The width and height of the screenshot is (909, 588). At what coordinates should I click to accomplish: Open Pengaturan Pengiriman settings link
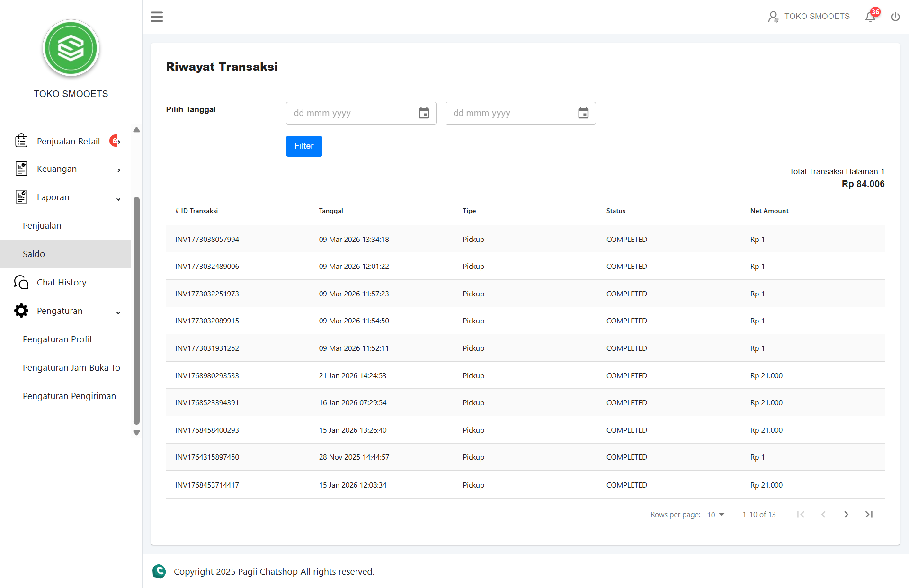click(69, 396)
